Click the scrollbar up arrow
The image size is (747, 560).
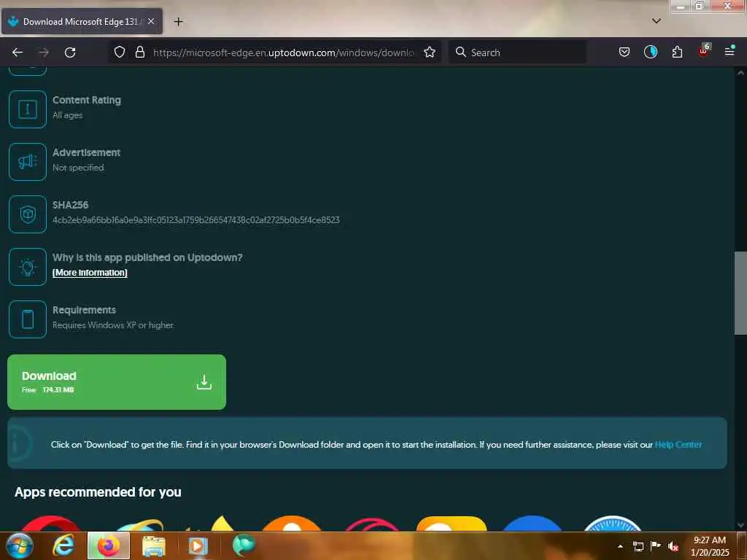click(x=740, y=73)
